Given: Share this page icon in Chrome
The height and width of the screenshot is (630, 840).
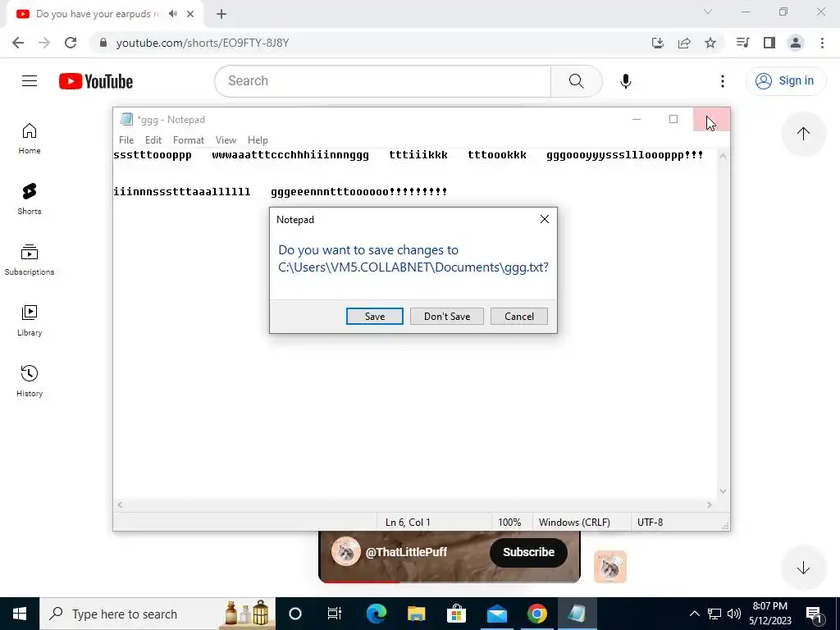Looking at the screenshot, I should tap(684, 43).
